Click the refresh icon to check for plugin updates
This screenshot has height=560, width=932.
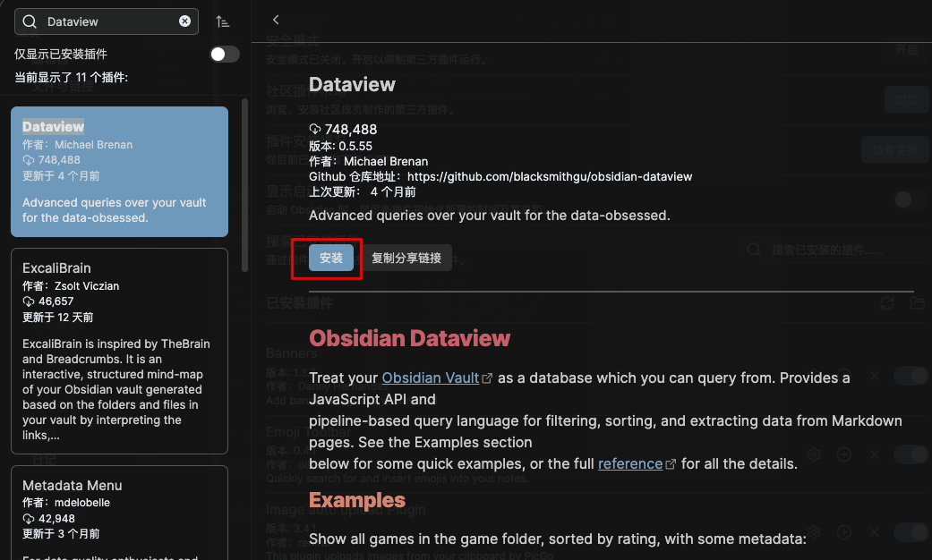click(x=889, y=304)
